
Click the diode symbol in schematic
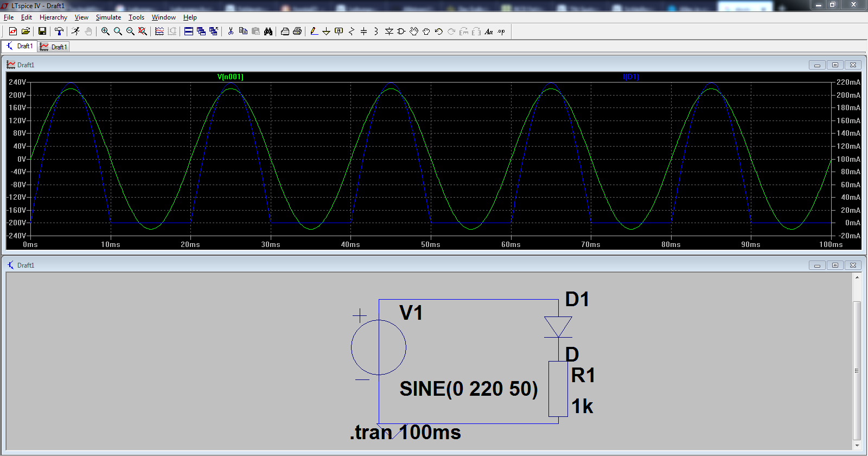click(558, 327)
